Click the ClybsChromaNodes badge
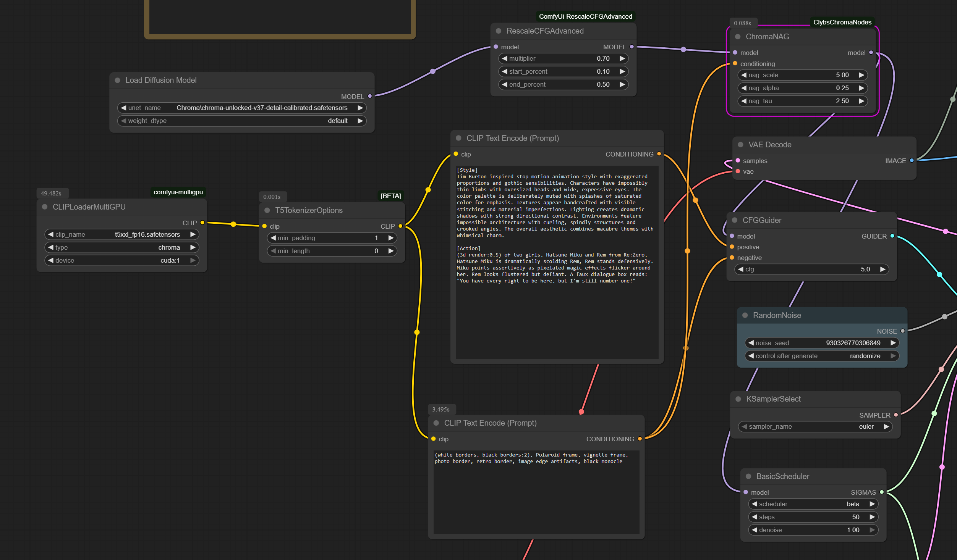The height and width of the screenshot is (560, 957). point(842,22)
